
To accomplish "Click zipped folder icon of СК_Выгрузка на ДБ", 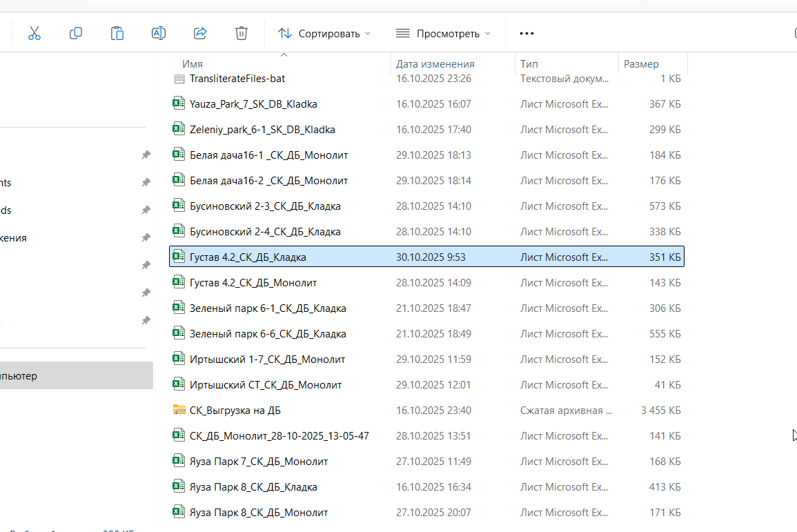I will (179, 410).
